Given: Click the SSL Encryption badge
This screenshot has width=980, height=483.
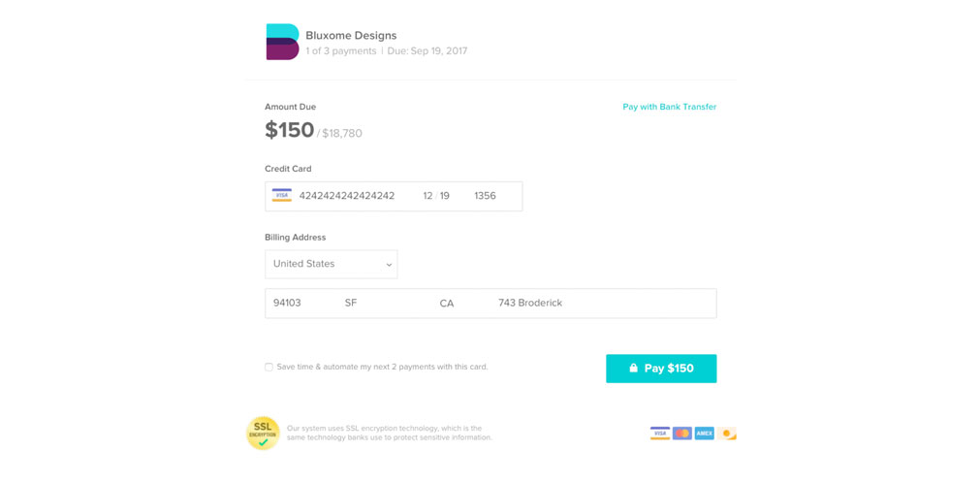Looking at the screenshot, I should [x=263, y=433].
